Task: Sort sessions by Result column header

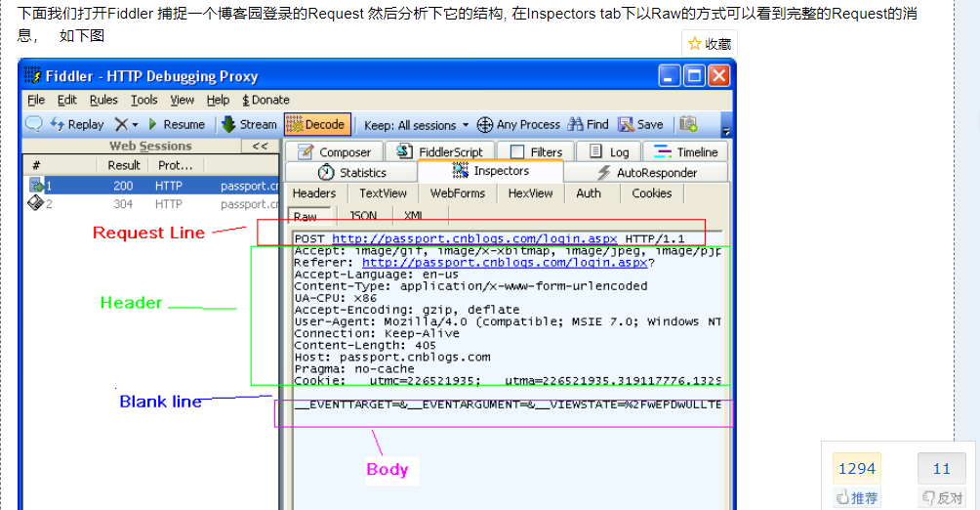Action: pos(123,165)
